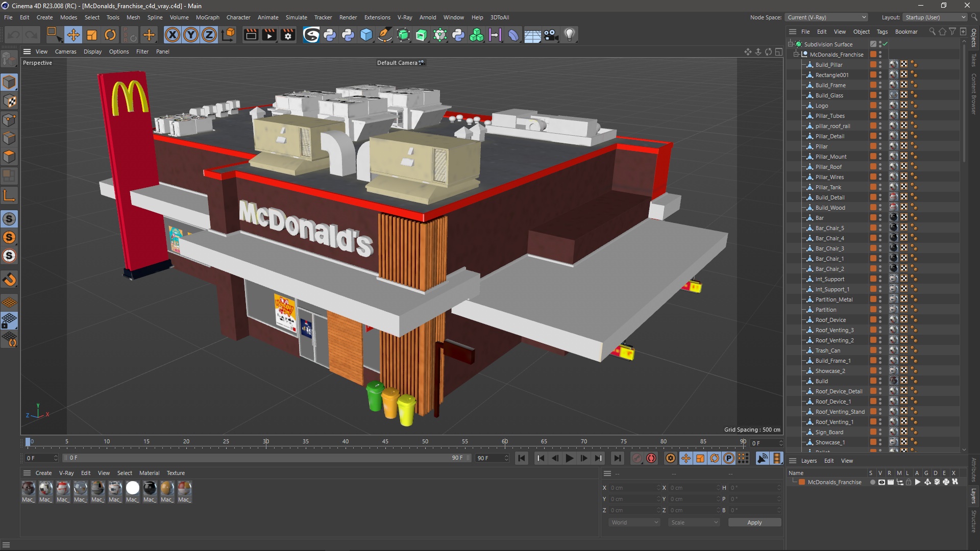Image resolution: width=980 pixels, height=551 pixels.
Task: Select the Build_Glass object
Action: [829, 95]
